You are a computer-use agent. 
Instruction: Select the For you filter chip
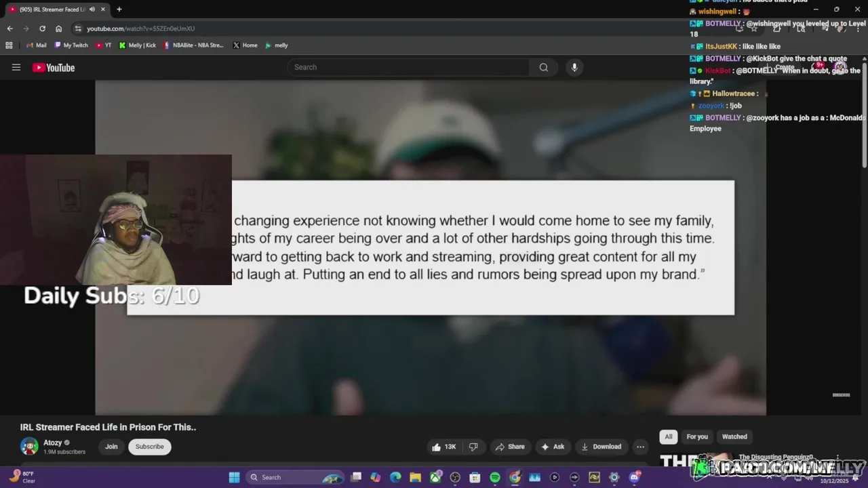pyautogui.click(x=697, y=436)
